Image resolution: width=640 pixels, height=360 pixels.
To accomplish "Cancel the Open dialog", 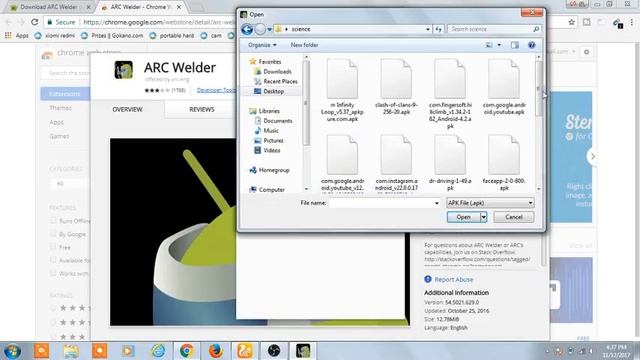I will [513, 217].
